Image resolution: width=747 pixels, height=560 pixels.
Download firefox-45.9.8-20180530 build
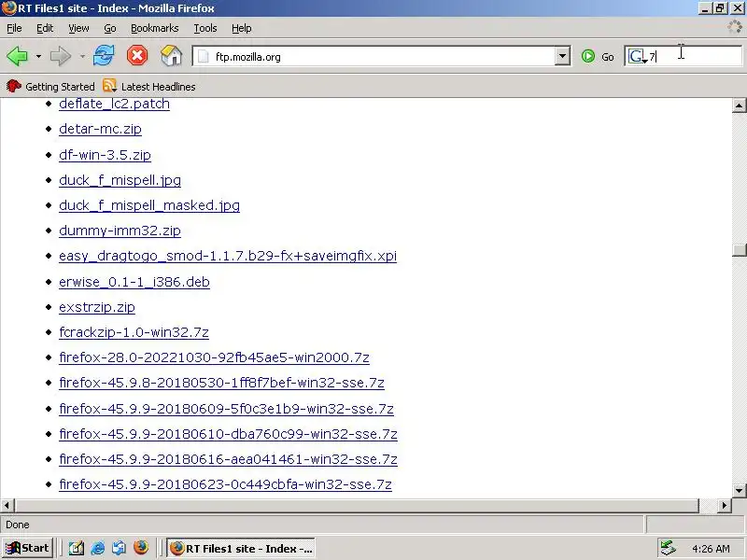pyautogui.click(x=221, y=383)
